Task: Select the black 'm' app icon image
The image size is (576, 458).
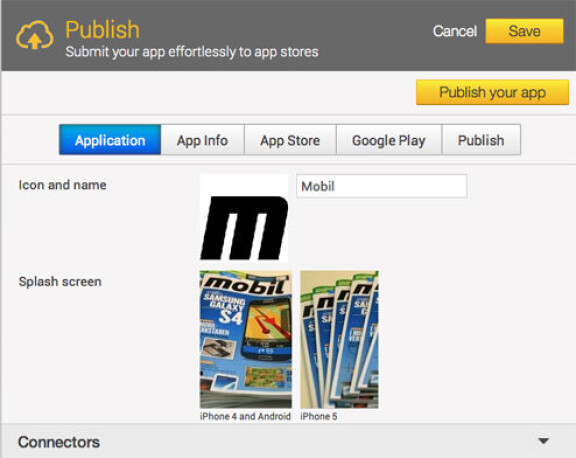Action: (244, 217)
